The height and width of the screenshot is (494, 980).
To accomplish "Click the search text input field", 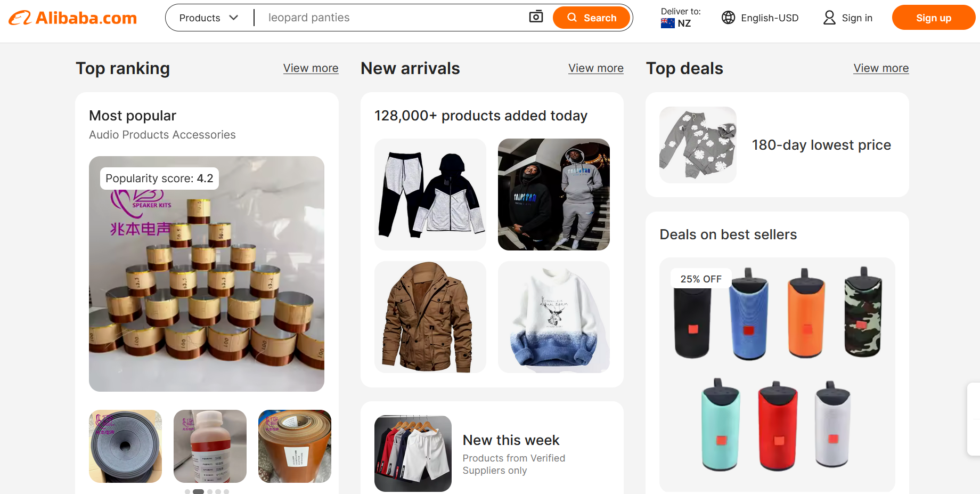I will [x=394, y=18].
